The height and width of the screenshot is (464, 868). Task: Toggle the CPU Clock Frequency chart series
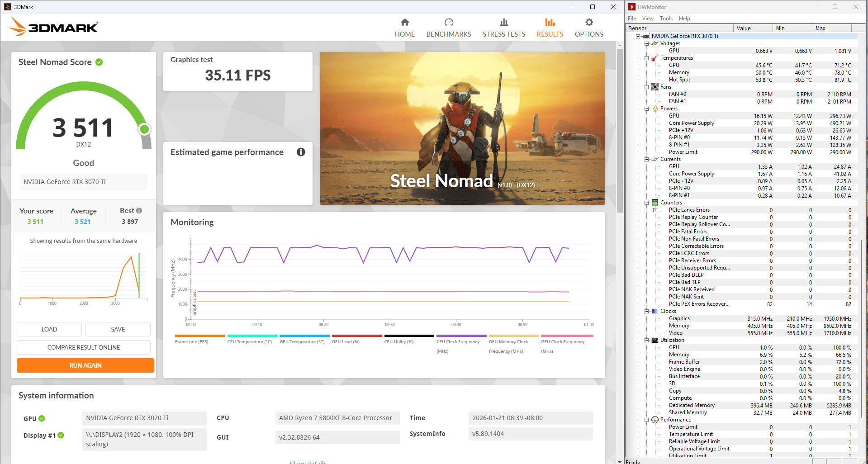pyautogui.click(x=461, y=344)
